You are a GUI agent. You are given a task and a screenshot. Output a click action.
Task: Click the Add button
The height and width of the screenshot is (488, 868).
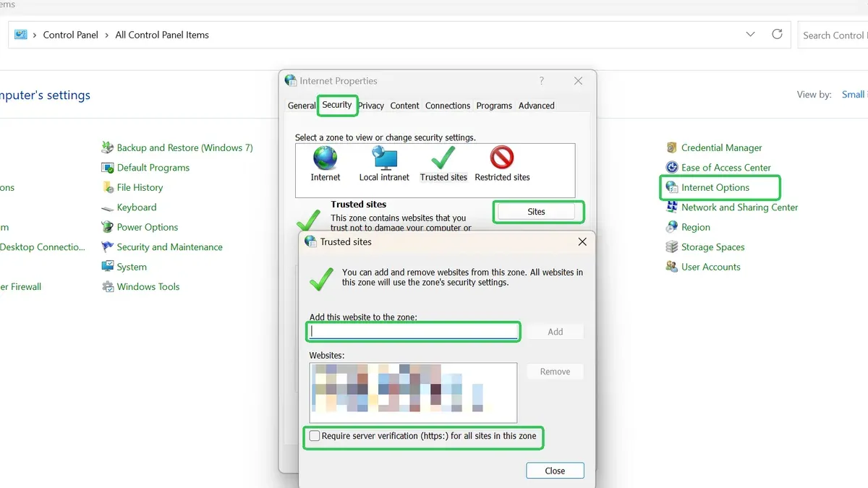[x=555, y=332]
